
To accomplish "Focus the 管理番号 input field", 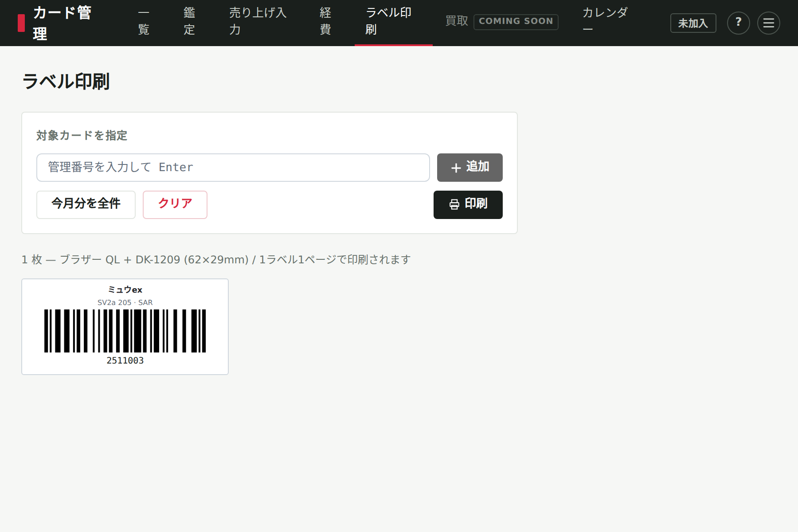I will click(x=233, y=167).
